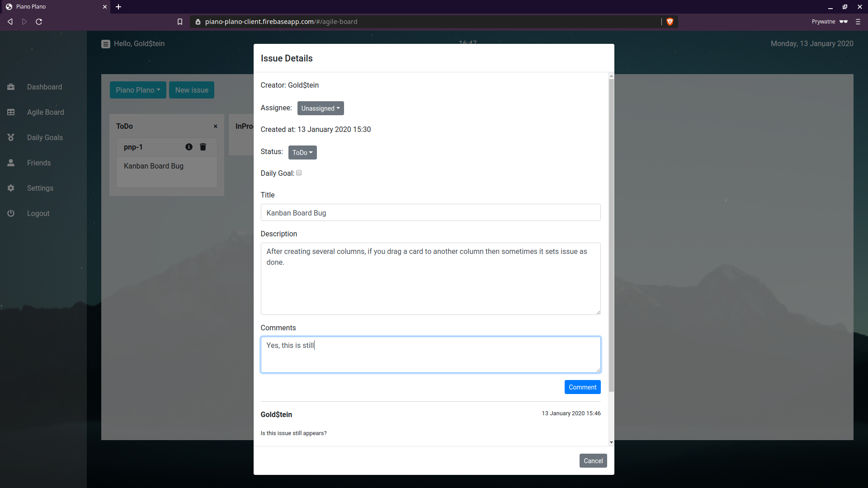Click the Logout power icon

pos(11,213)
